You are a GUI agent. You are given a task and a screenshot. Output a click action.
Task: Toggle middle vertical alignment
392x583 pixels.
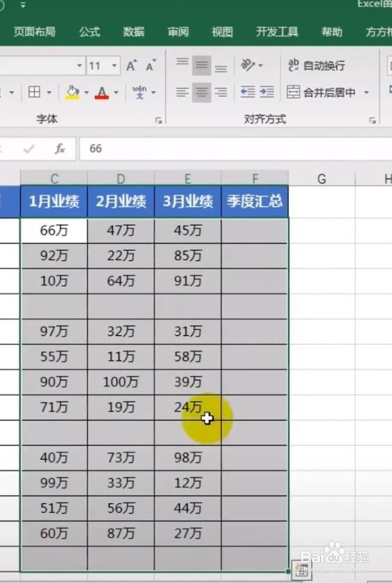point(201,66)
